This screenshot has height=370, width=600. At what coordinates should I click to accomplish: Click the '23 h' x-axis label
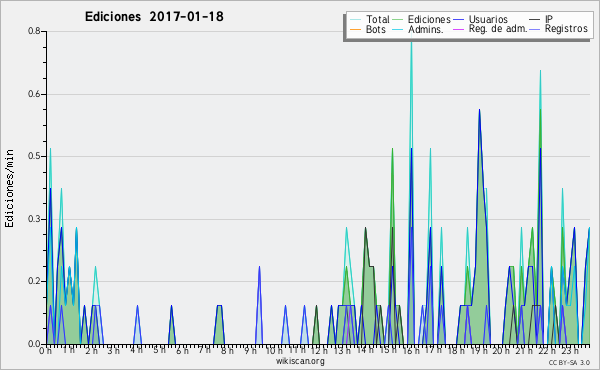[570, 350]
